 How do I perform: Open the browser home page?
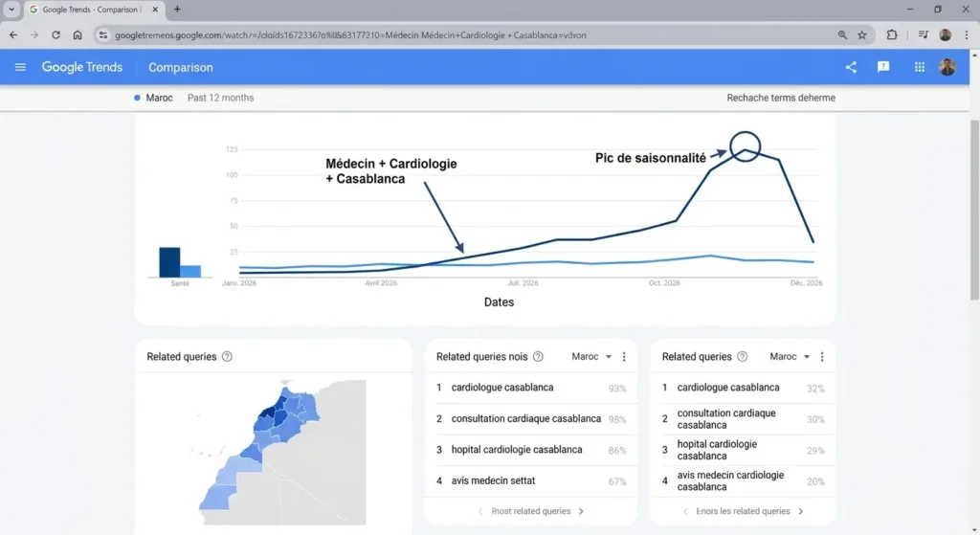(78, 35)
